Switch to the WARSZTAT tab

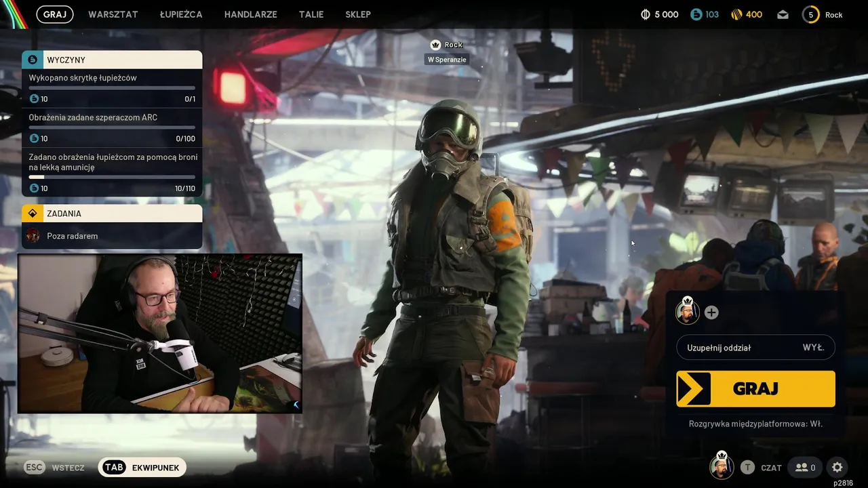pos(113,14)
